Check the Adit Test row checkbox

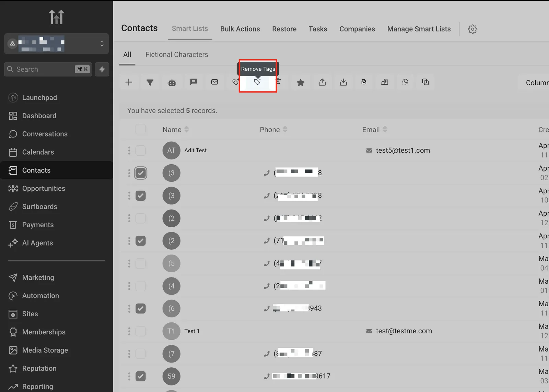[x=141, y=151]
